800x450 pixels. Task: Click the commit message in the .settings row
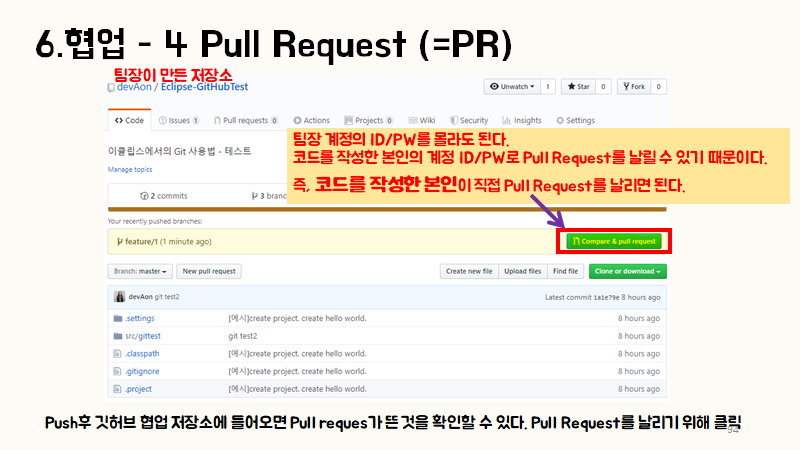click(297, 318)
